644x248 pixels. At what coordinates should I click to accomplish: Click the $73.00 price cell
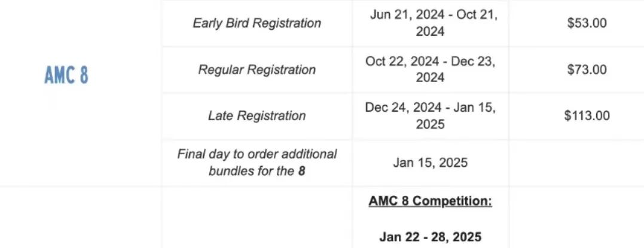(587, 69)
